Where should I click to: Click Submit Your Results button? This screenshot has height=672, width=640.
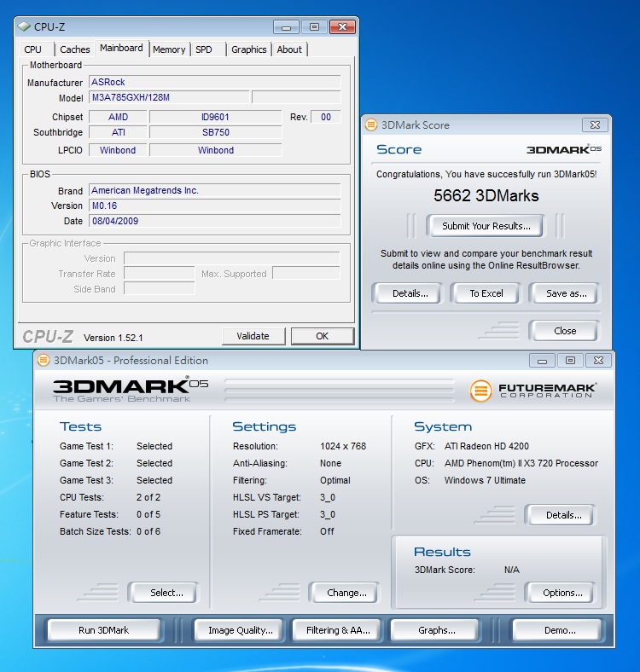pyautogui.click(x=486, y=226)
